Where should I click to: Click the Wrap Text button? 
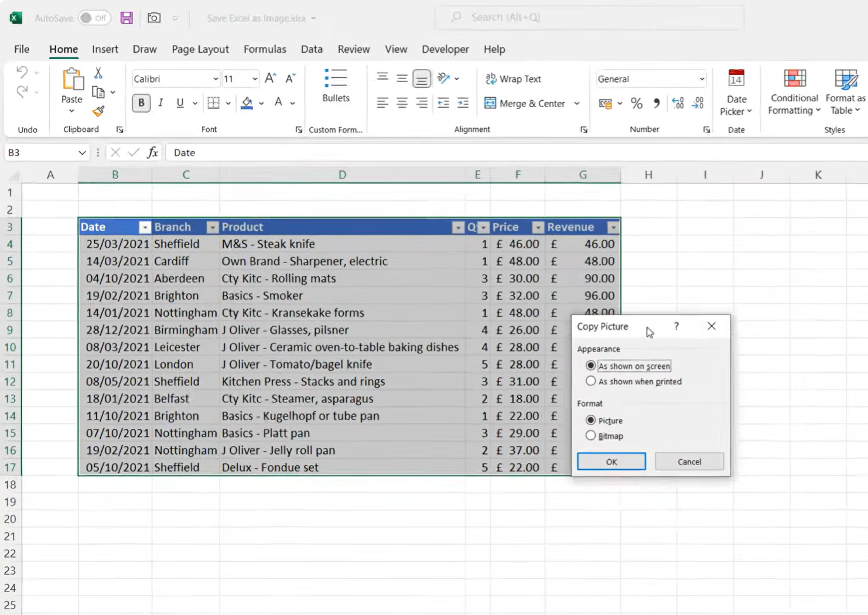coord(514,79)
